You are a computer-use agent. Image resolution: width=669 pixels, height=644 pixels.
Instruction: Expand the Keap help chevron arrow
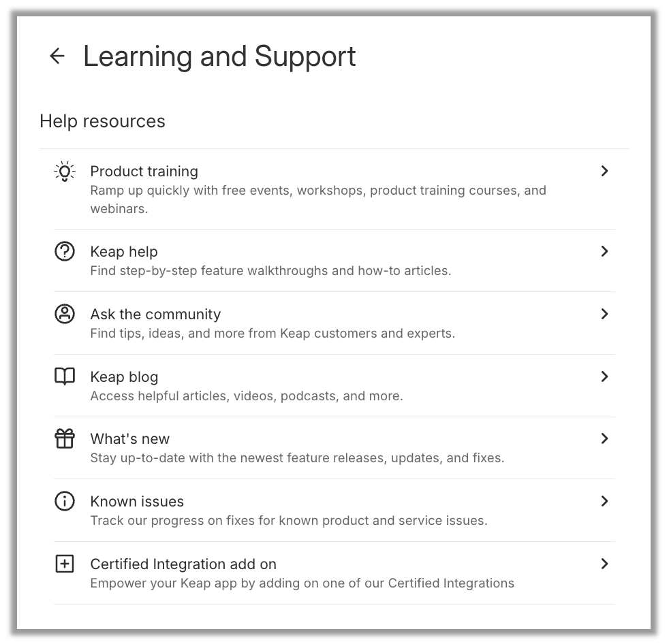[x=604, y=251]
